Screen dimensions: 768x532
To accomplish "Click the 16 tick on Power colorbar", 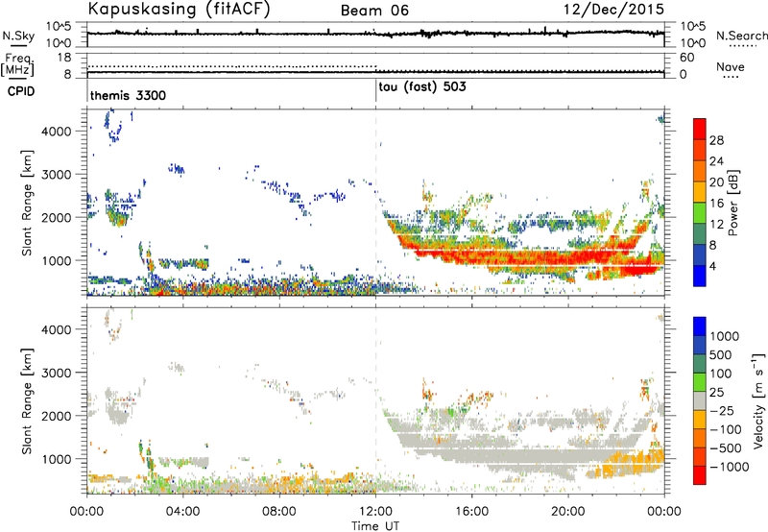I will click(716, 204).
